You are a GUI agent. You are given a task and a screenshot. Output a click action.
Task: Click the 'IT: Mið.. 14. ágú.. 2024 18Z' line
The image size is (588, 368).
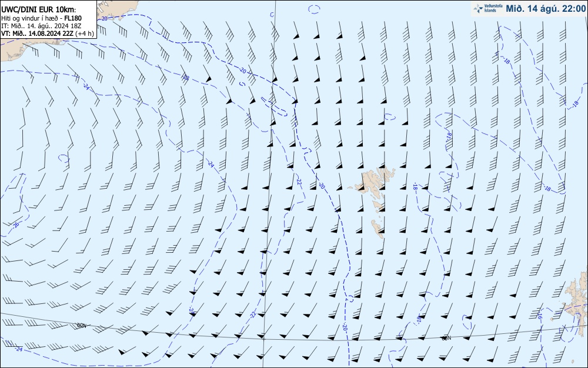pos(41,26)
